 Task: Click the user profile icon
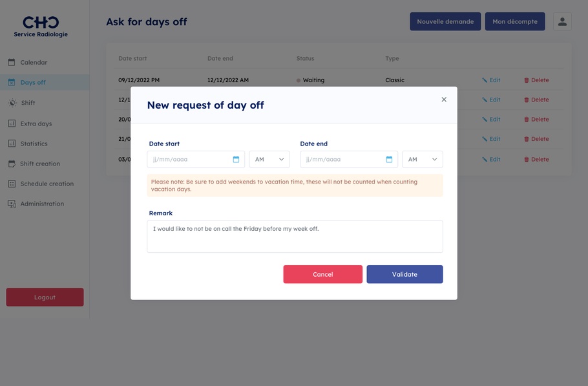tap(562, 21)
